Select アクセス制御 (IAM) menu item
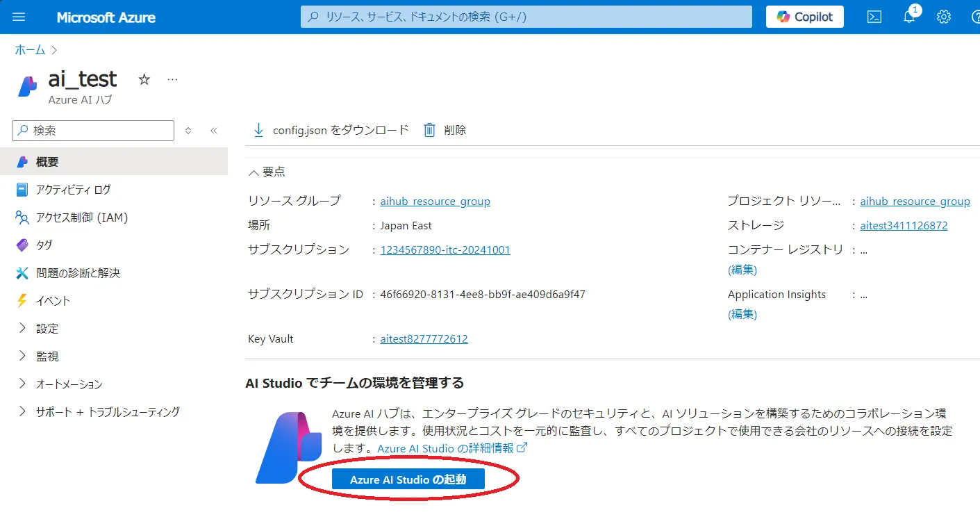Screen dimensions: 980x517 82,218
